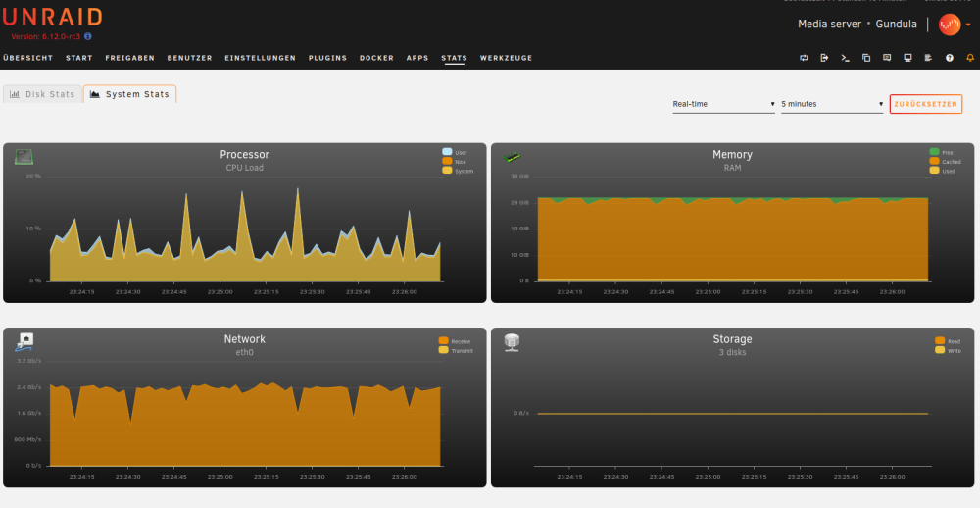Screen dimensions: 980x508
Task: Click the eth0 subtitle
Action: (244, 352)
